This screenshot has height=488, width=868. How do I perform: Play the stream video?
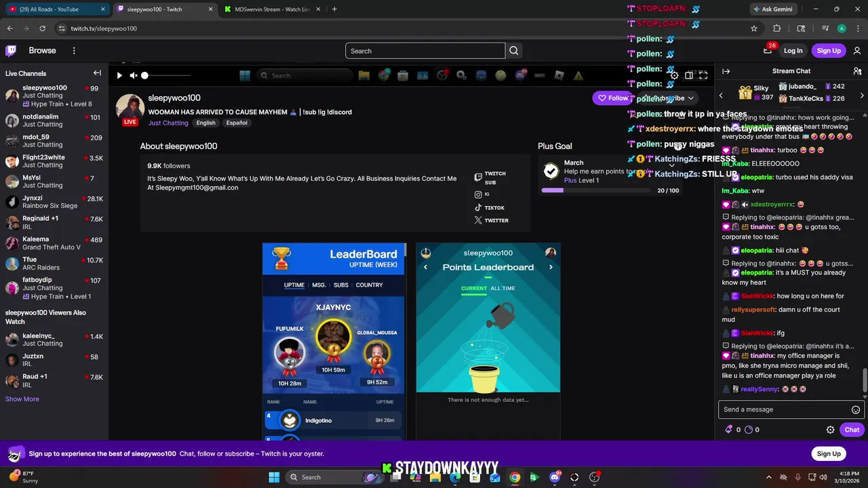pyautogui.click(x=119, y=75)
